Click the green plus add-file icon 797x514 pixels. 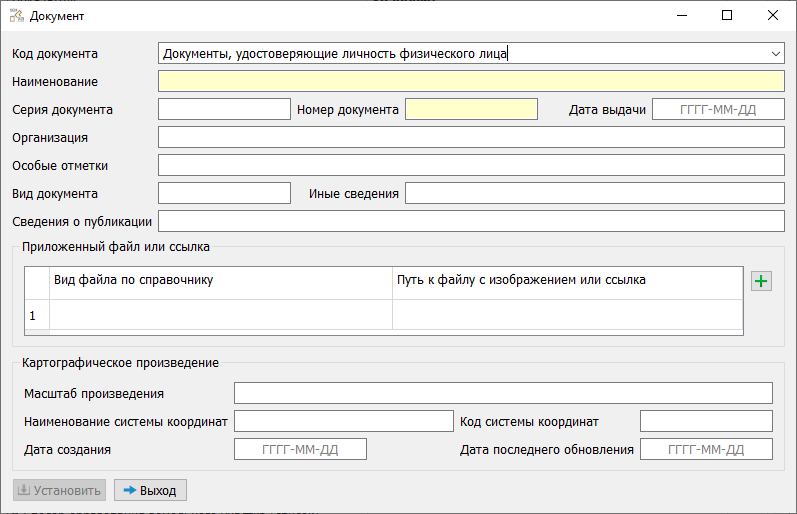[x=762, y=282]
